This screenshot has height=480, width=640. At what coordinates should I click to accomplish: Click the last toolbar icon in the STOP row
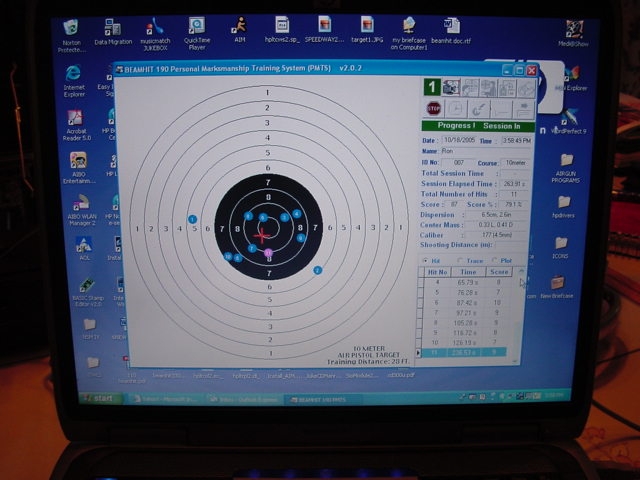coord(524,109)
